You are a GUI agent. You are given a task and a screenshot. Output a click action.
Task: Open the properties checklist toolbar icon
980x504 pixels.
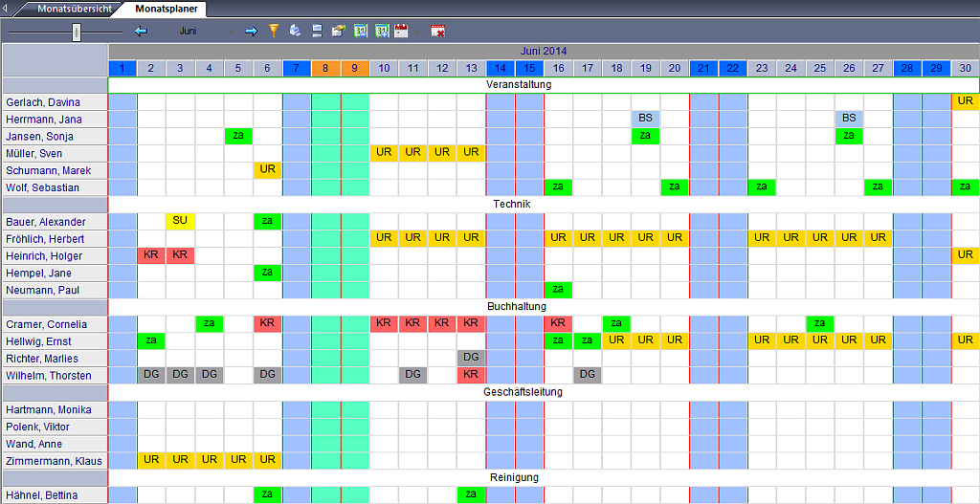click(338, 32)
